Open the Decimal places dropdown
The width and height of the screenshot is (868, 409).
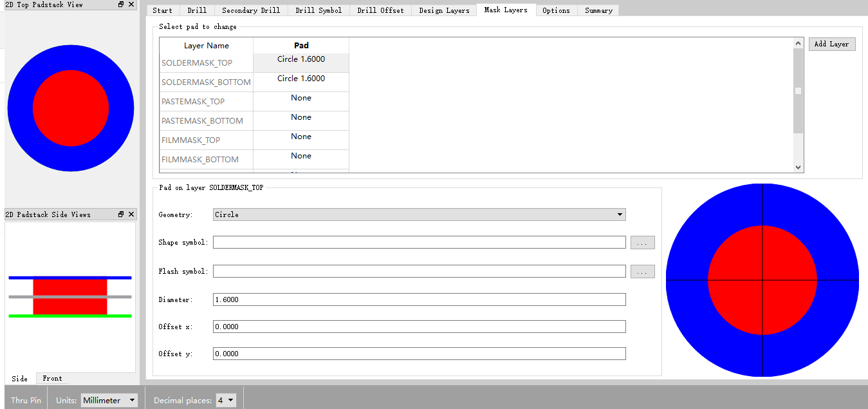coord(226,400)
